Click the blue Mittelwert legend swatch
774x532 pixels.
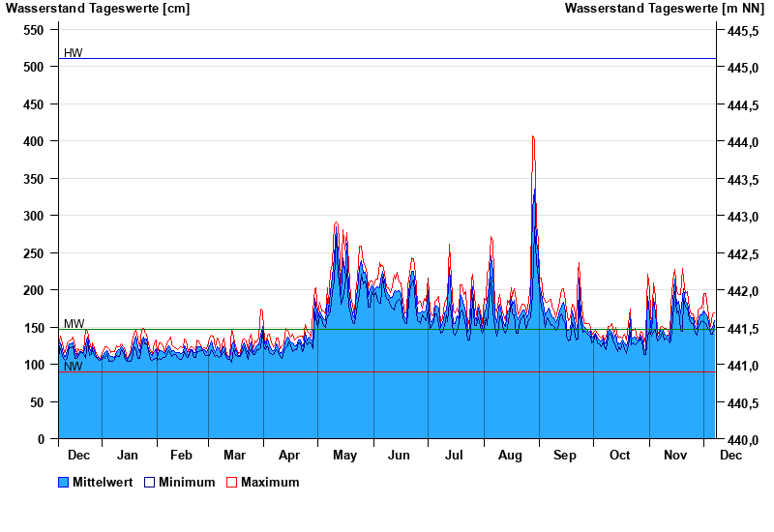(x=64, y=483)
